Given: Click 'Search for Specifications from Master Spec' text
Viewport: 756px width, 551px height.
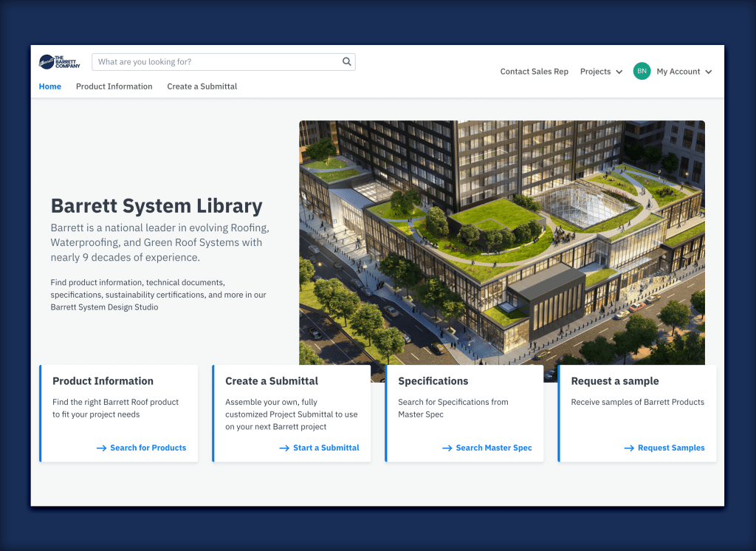Looking at the screenshot, I should point(453,408).
